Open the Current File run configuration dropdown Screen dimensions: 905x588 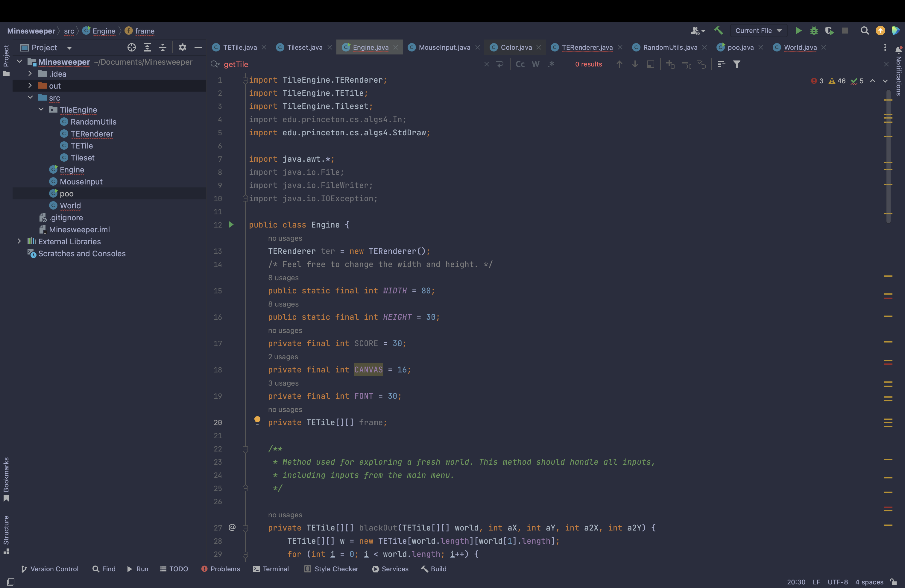click(758, 31)
